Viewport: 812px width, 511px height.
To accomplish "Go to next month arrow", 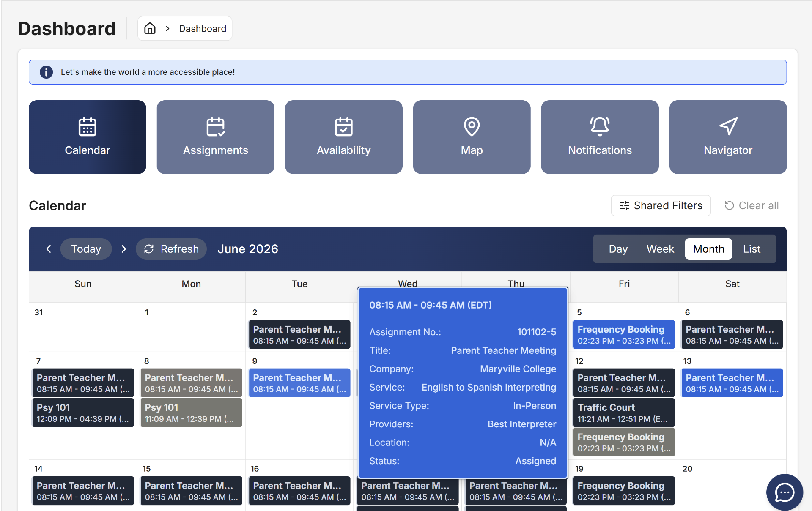I will (x=123, y=249).
